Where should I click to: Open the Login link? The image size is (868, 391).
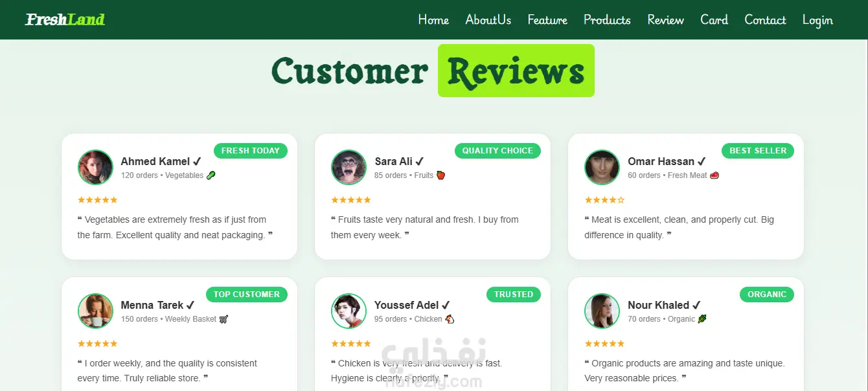point(817,20)
